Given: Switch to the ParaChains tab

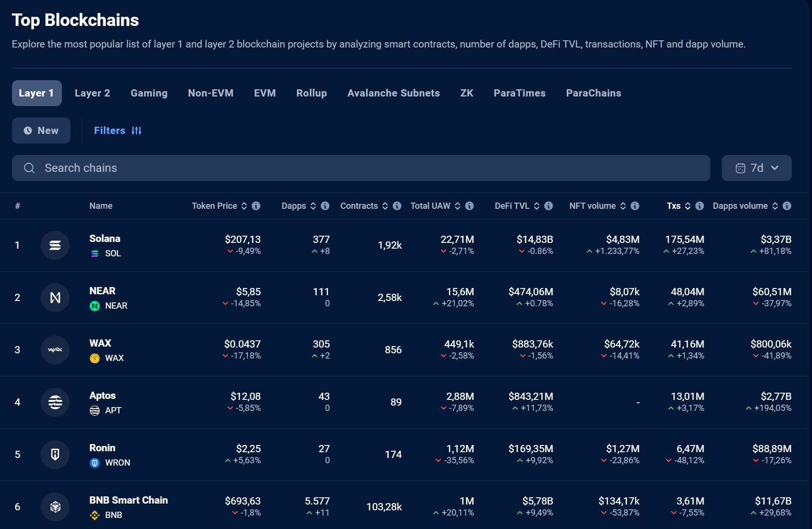Looking at the screenshot, I should coord(594,93).
